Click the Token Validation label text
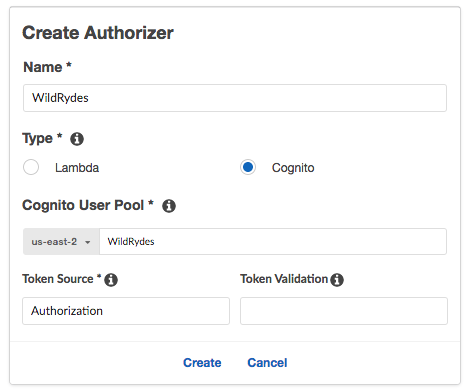The width and height of the screenshot is (468, 392). point(284,279)
